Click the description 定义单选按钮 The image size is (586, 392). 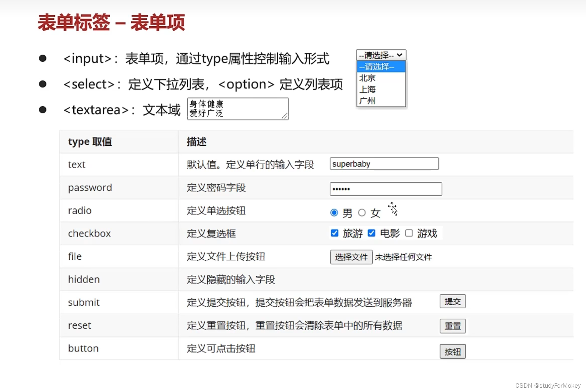pos(216,211)
